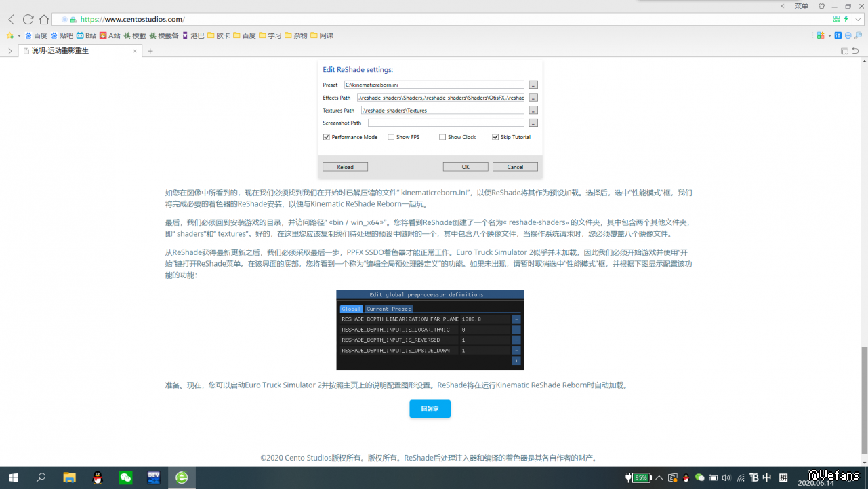
Task: Open the 网课 bookmarks folder
Action: pos(322,35)
